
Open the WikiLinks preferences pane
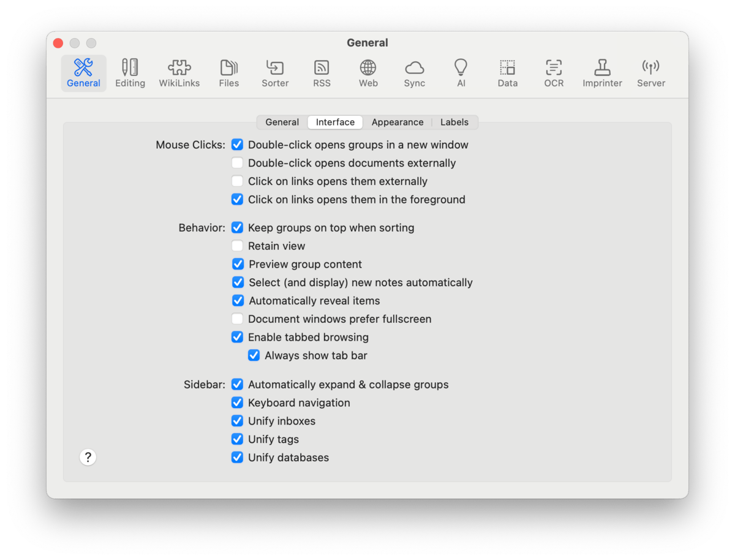click(x=179, y=73)
